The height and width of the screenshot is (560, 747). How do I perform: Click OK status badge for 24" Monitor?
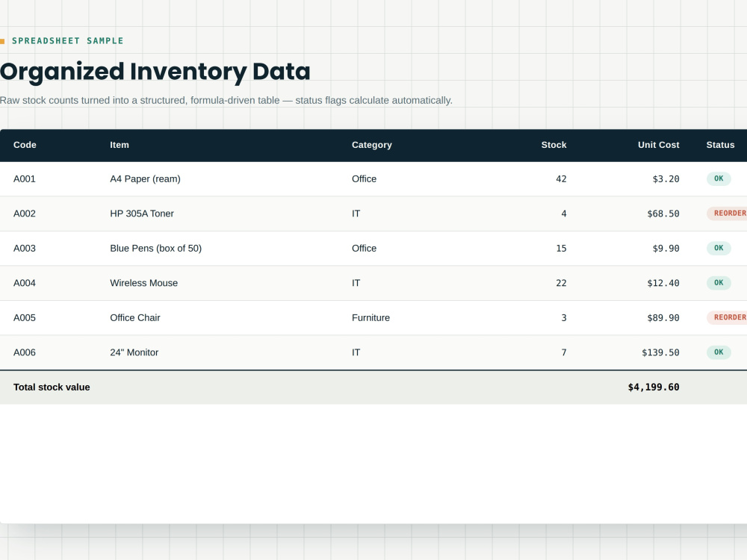[719, 352]
